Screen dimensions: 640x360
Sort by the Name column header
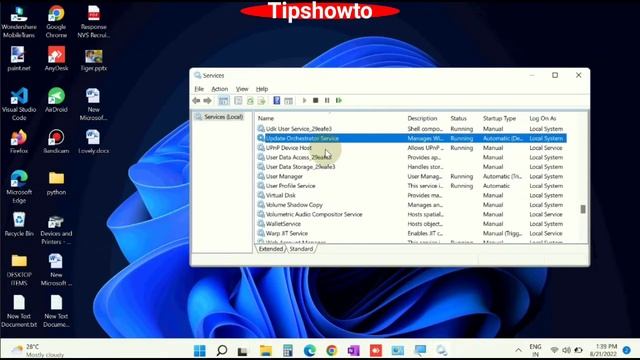pyautogui.click(x=266, y=118)
